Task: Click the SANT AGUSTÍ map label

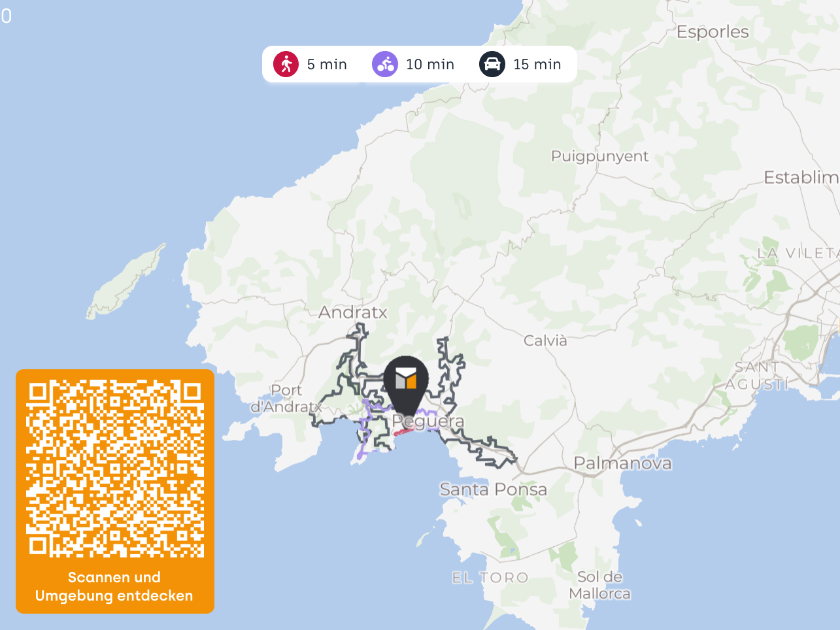Action: [757, 376]
